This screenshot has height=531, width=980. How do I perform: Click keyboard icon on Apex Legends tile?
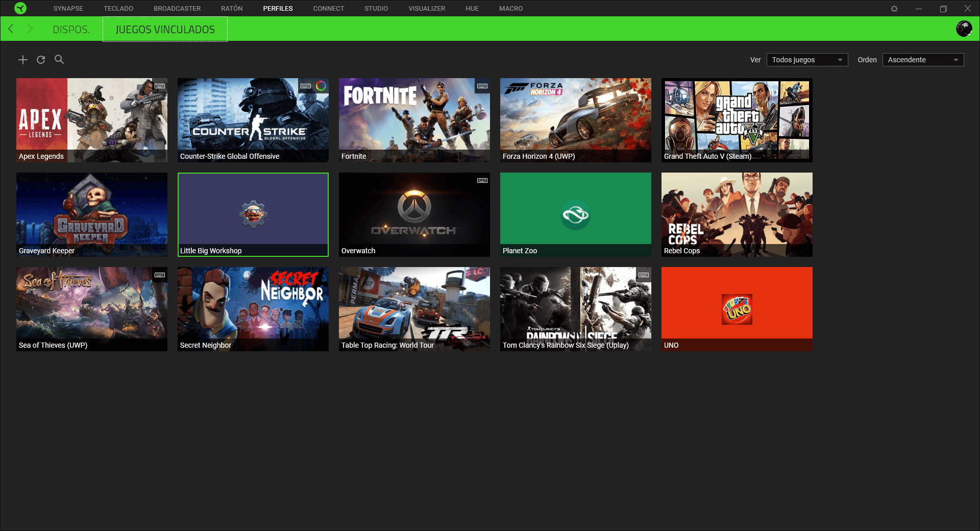tap(160, 86)
